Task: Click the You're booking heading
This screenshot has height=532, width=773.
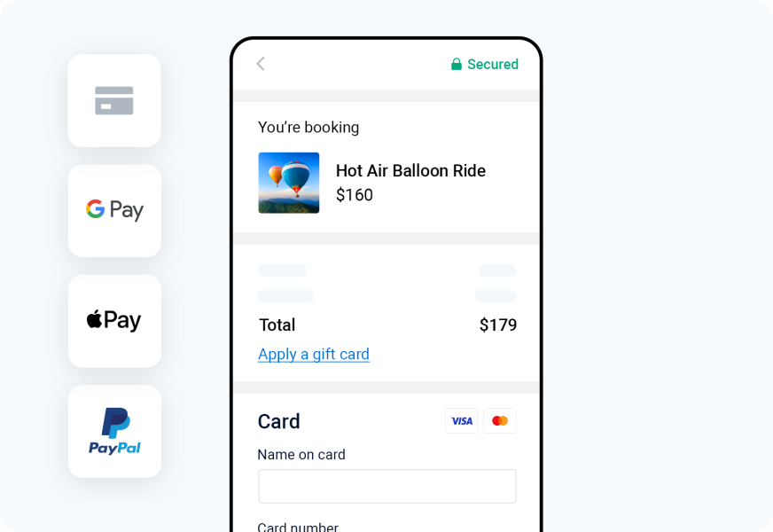Action: coord(308,127)
